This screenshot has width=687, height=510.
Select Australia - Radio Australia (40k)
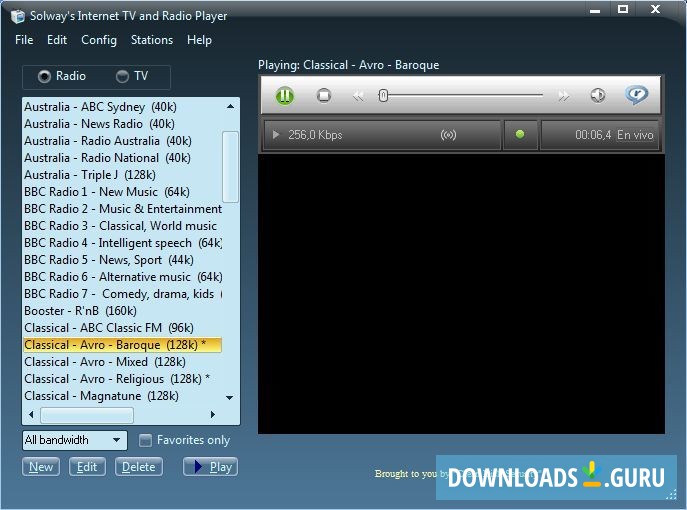(123, 141)
